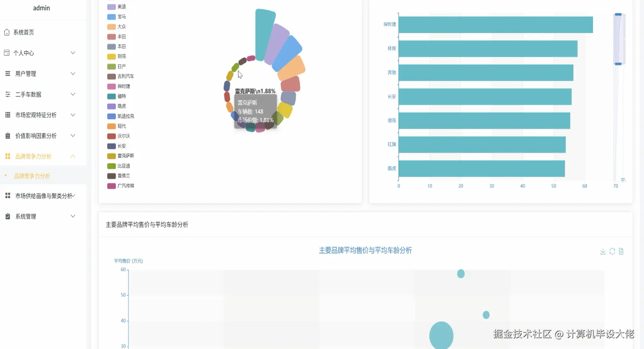Click the orange 品牌竞争力分析 tiles icon
The width and height of the screenshot is (644, 349).
[7, 156]
